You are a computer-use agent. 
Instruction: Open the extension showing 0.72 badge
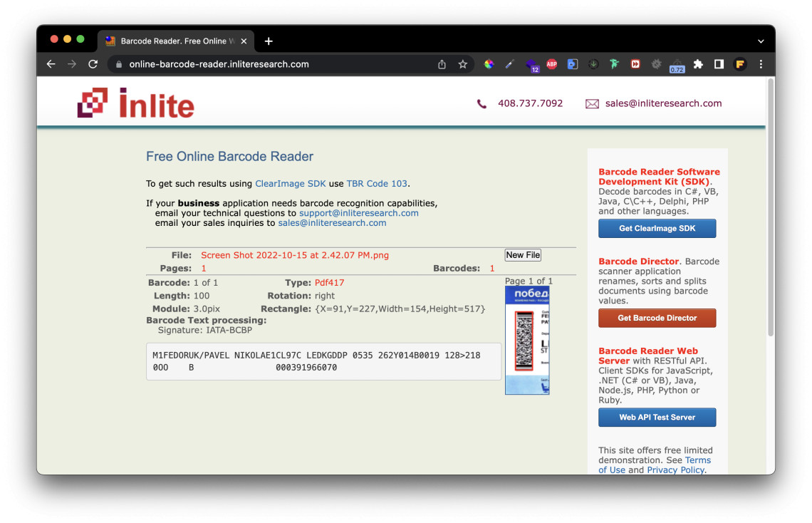click(677, 66)
